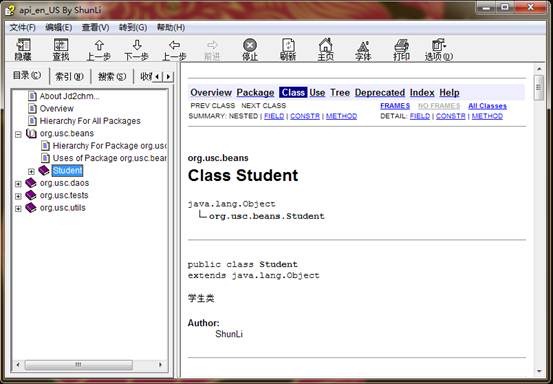
Task: Click the Back arrow (上一步) toolbar icon
Action: click(174, 49)
